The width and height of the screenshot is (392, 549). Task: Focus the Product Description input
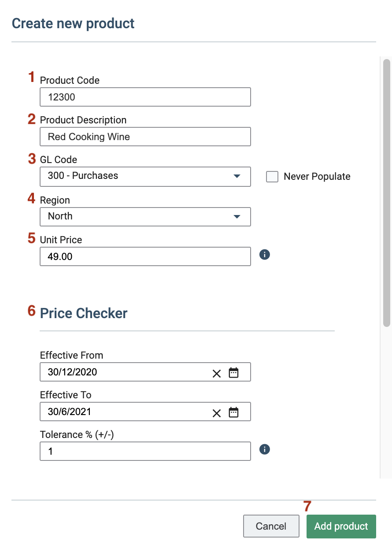click(145, 137)
